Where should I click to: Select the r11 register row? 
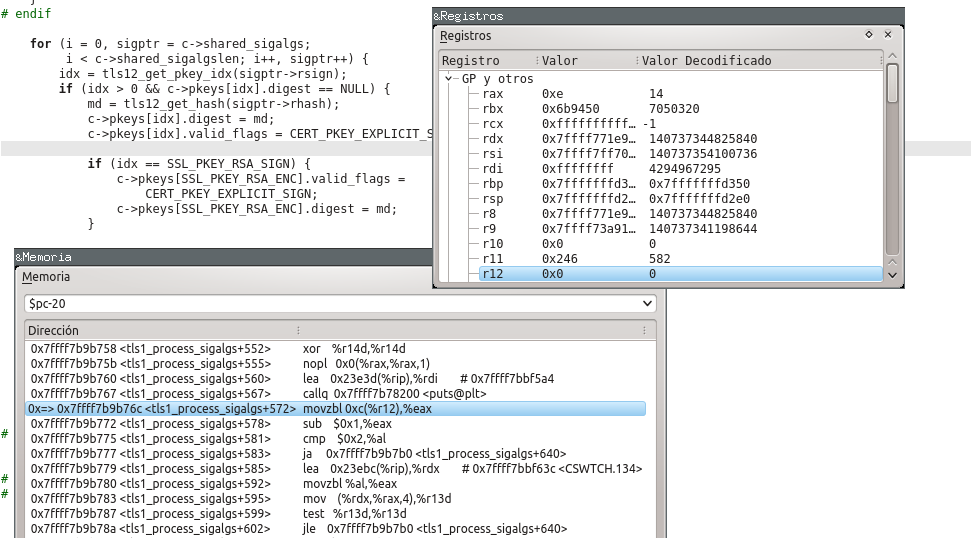(x=681, y=258)
